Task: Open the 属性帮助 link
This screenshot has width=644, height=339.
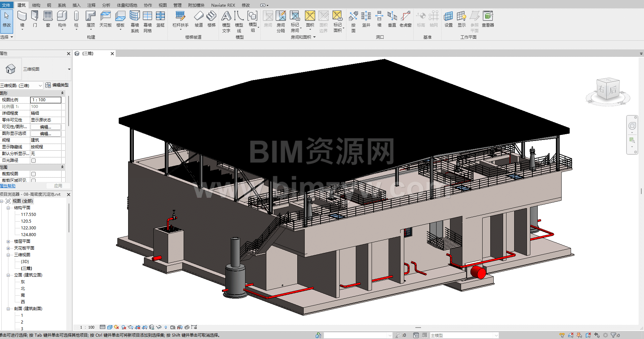Action: [7, 186]
